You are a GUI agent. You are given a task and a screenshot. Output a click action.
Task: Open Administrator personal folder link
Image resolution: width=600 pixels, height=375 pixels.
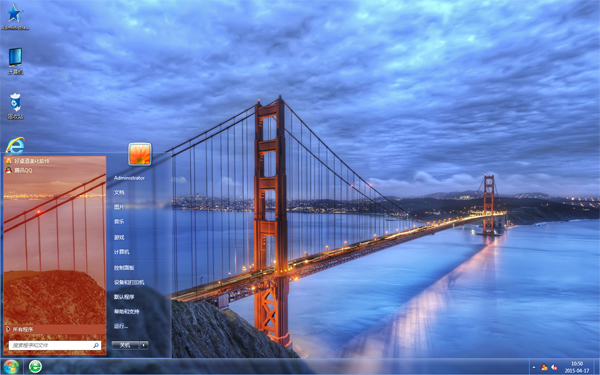click(129, 178)
